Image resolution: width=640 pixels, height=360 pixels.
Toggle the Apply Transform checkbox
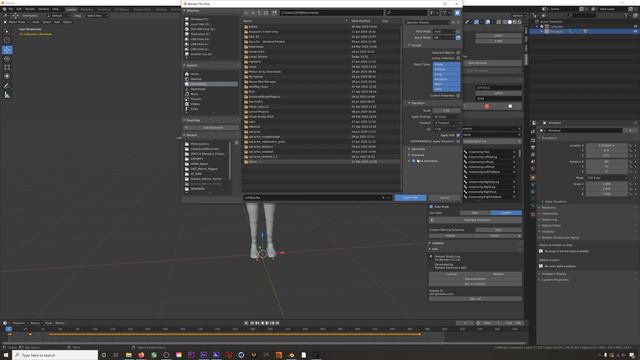[x=458, y=141]
